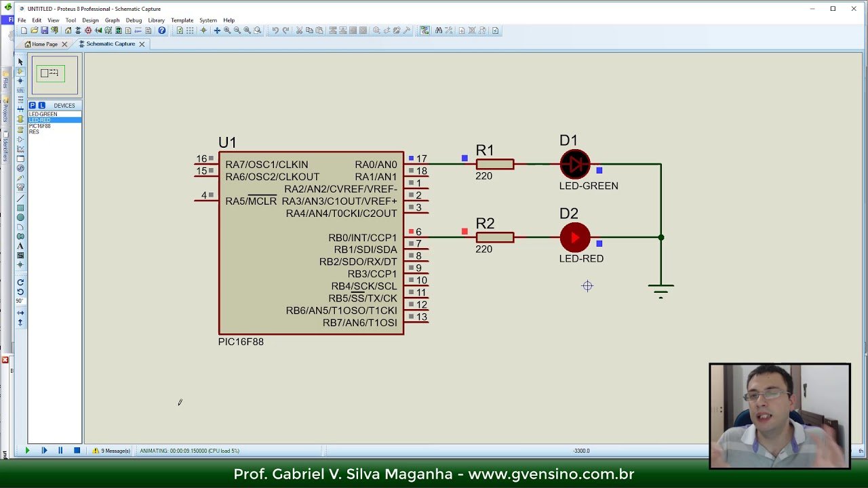Click the overview window thumbnail
Screen dimensions: 868x488
point(54,75)
